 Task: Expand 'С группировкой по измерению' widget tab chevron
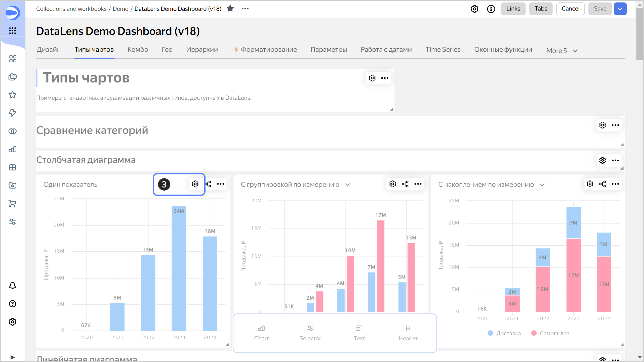348,185
